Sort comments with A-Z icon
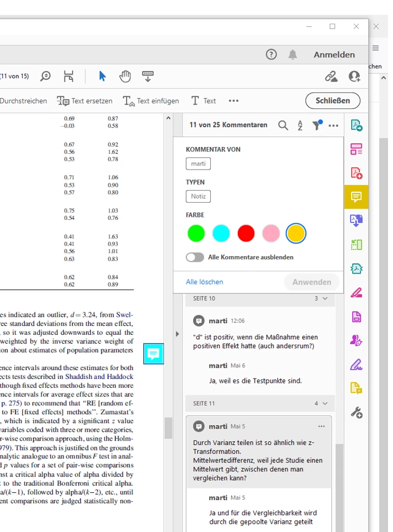393x532 pixels. [300, 125]
